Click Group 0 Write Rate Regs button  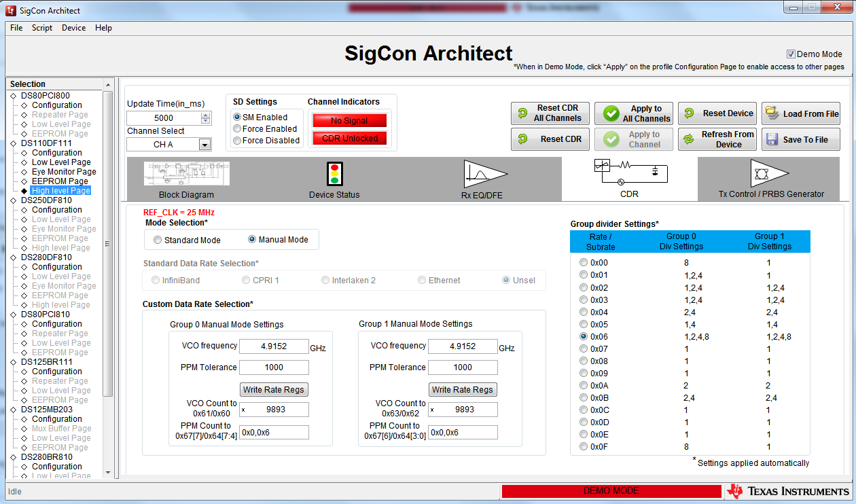(x=274, y=389)
